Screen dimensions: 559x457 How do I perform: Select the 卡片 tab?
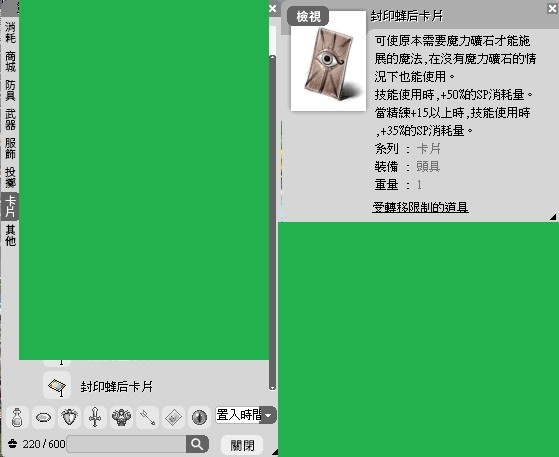click(x=10, y=206)
